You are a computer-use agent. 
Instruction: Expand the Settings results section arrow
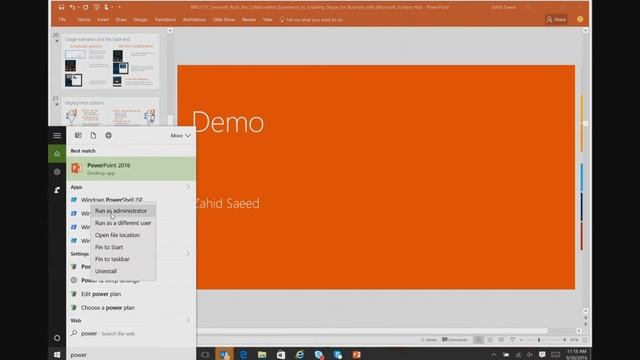tap(188, 253)
